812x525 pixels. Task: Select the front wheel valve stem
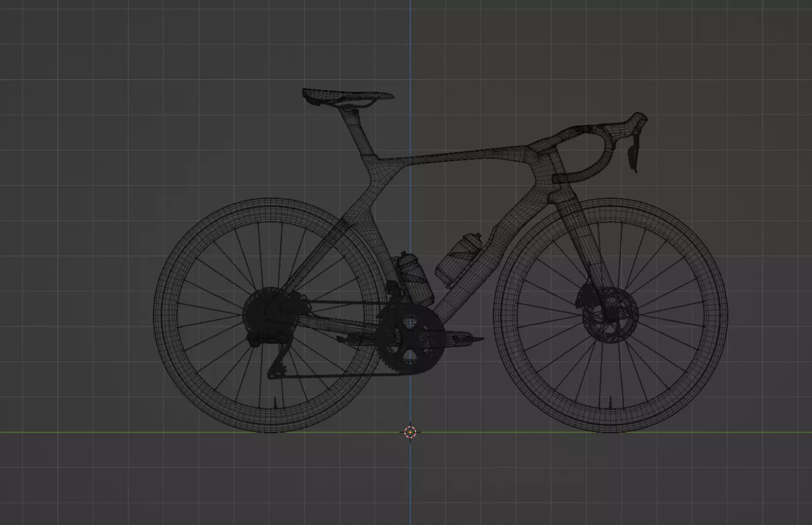(611, 403)
